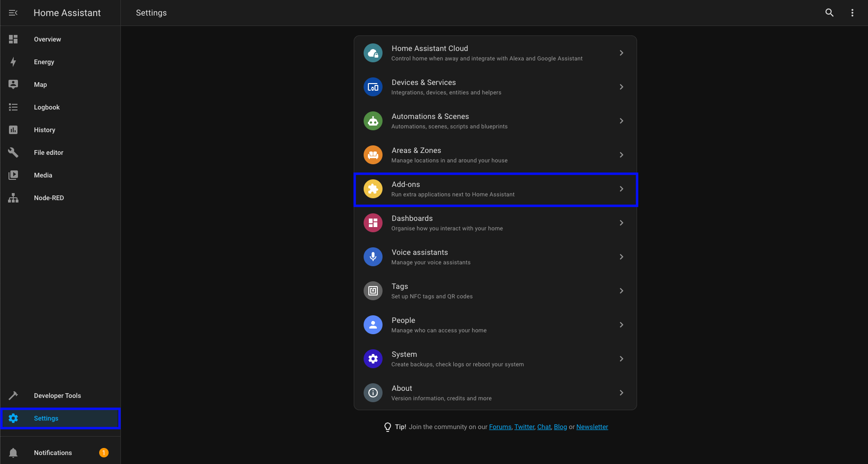868x464 pixels.
Task: Click the search magnifier icon
Action: point(829,13)
